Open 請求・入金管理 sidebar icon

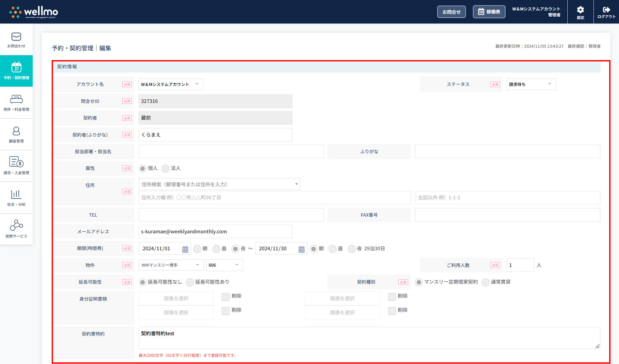pyautogui.click(x=16, y=162)
